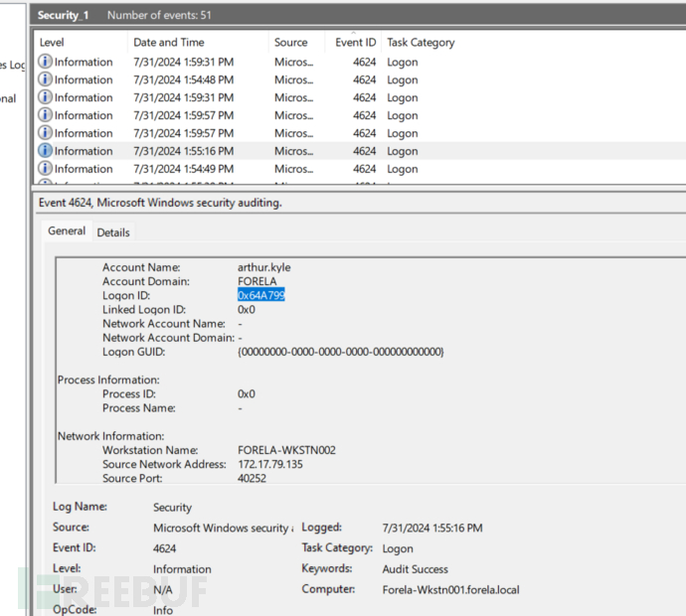Click the Logged timestamp 7/31/2024 1:55:16 PM
The height and width of the screenshot is (616, 686).
coord(432,528)
